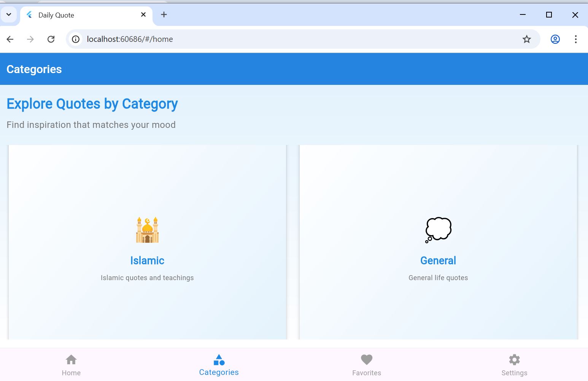Go back to the previous page
This screenshot has width=588, height=381.
coord(10,39)
